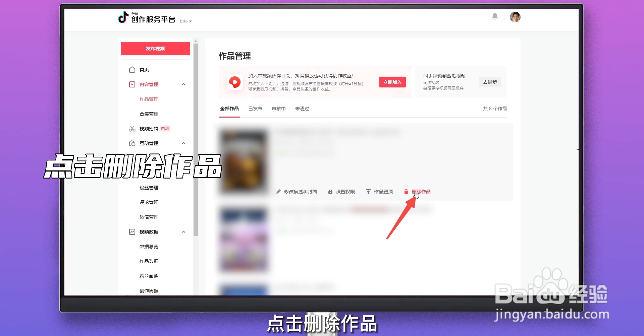Viewport: 644px width, 336px height.
Task: Click the pin-to-top arrow icon
Action: point(368,192)
